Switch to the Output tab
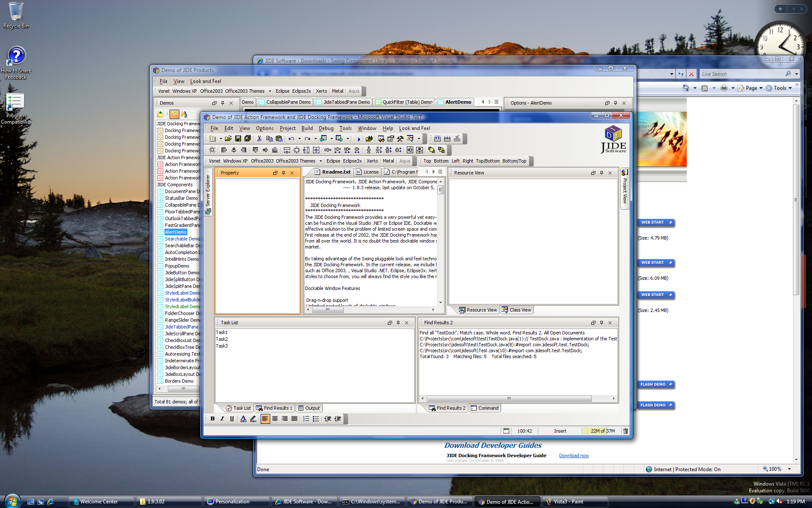Screen dimensions: 812x508 coord(309,408)
